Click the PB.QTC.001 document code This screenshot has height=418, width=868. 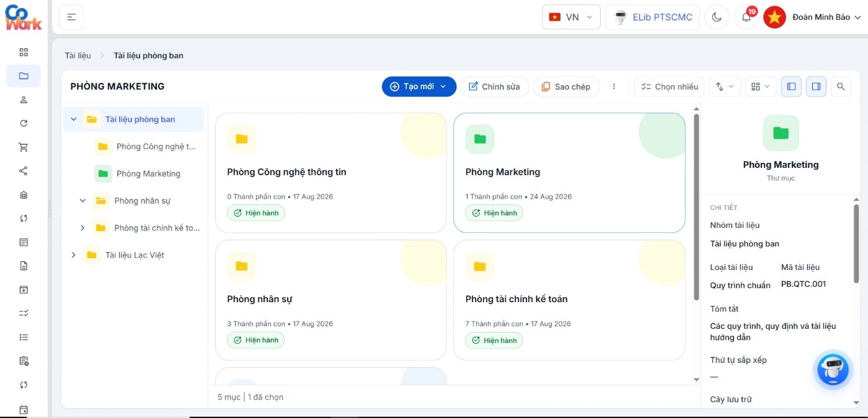point(804,284)
